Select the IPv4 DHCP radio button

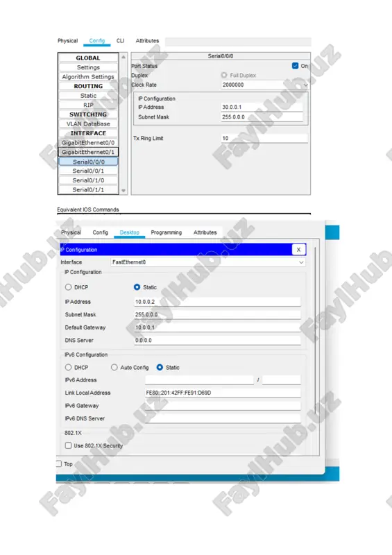click(69, 287)
